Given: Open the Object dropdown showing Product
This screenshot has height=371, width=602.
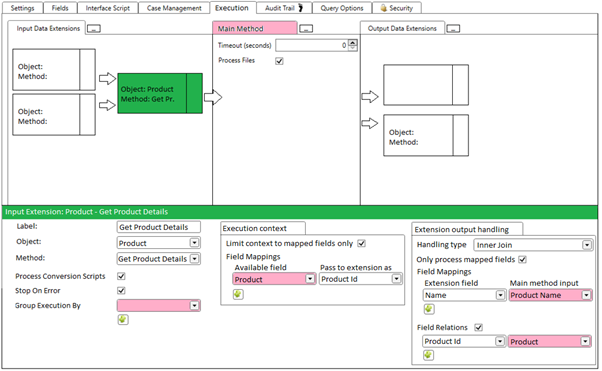Looking at the screenshot, I should pyautogui.click(x=159, y=243).
